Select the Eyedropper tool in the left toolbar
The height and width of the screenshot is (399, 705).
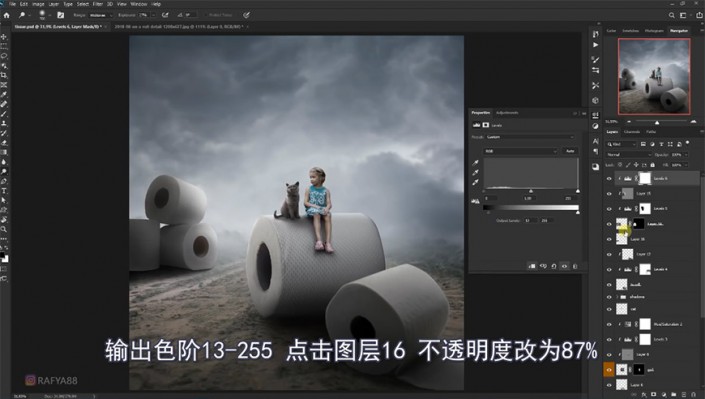(4, 94)
